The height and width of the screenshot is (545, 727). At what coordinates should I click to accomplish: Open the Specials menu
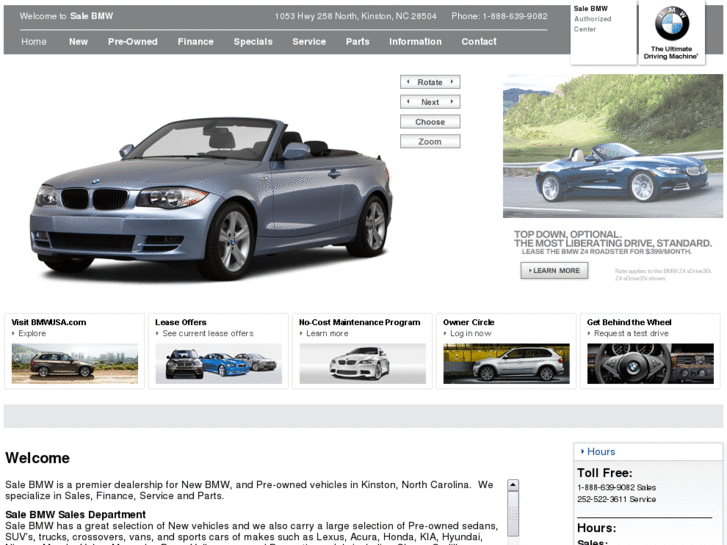pos(253,42)
